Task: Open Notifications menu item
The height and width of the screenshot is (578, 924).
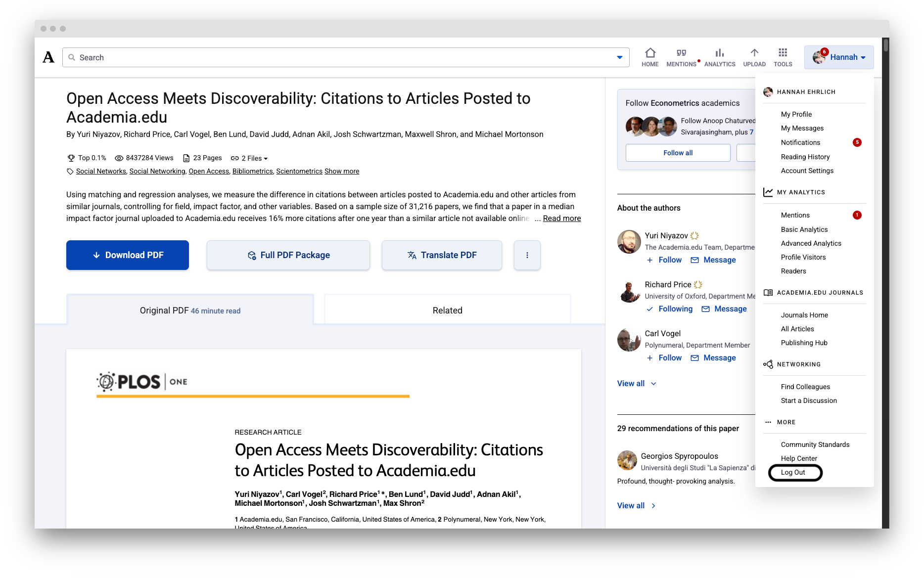Action: click(x=800, y=142)
